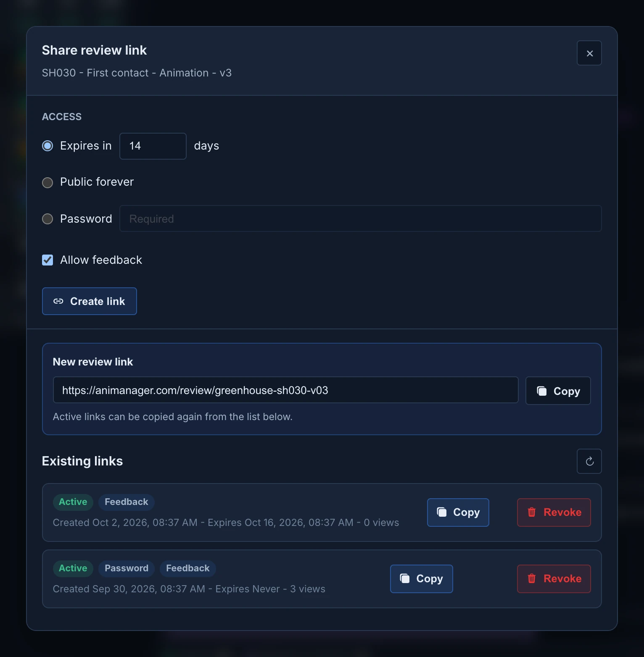
Task: Toggle the Allow feedback checkbox
Action: 48,260
